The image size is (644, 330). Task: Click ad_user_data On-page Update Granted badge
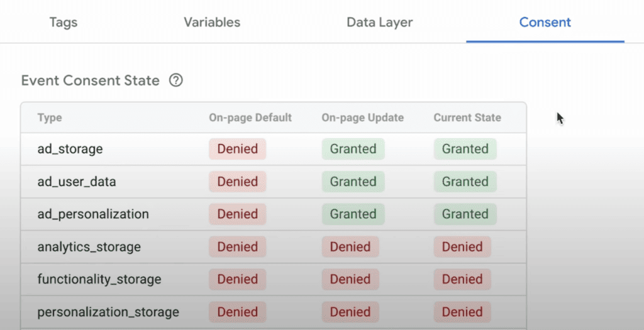coord(353,182)
